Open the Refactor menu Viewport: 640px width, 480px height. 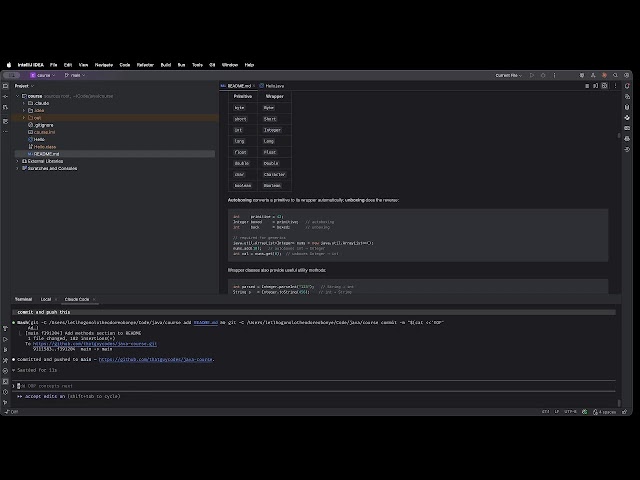click(x=145, y=65)
